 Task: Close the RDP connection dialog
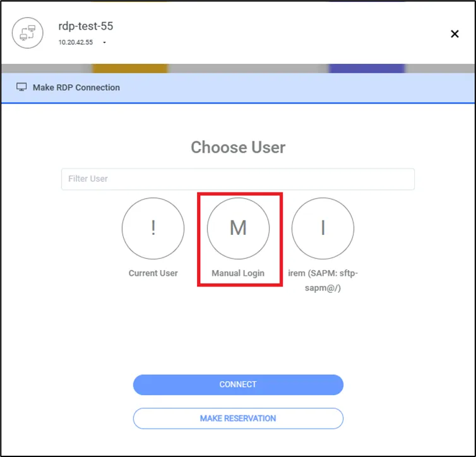(455, 33)
